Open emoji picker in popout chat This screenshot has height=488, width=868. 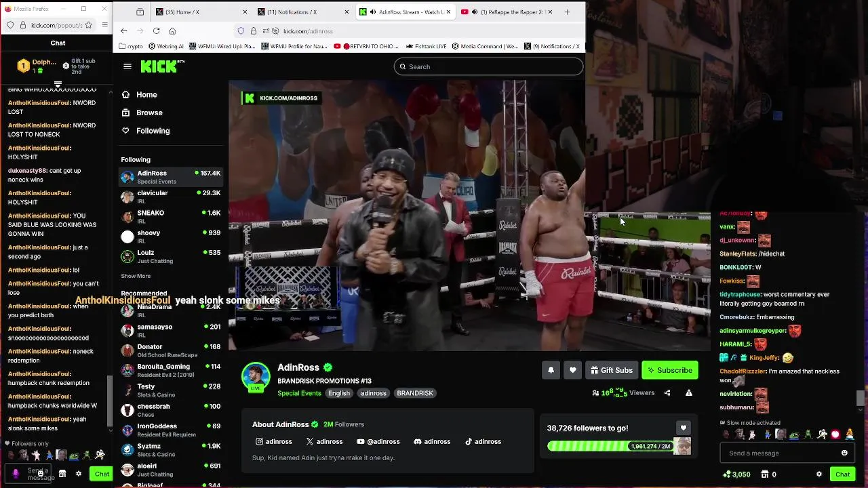[x=41, y=473]
